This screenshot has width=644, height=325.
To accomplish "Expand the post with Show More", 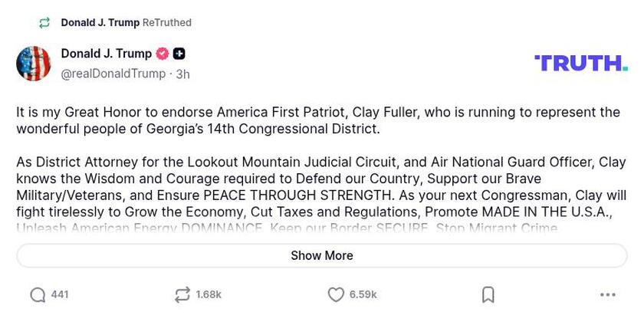I will 322,256.
